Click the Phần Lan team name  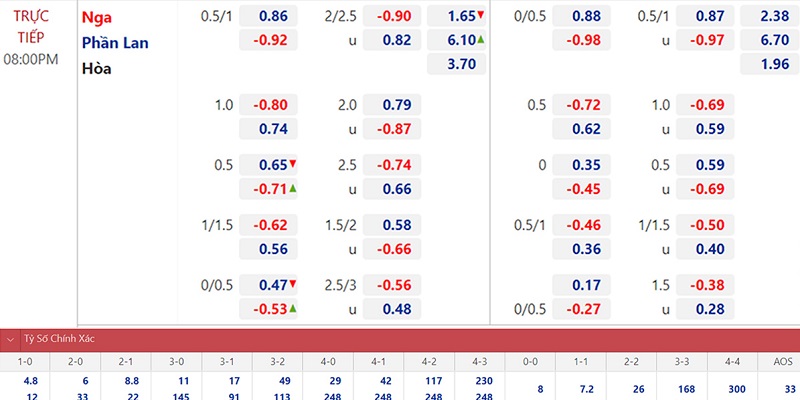(x=115, y=43)
